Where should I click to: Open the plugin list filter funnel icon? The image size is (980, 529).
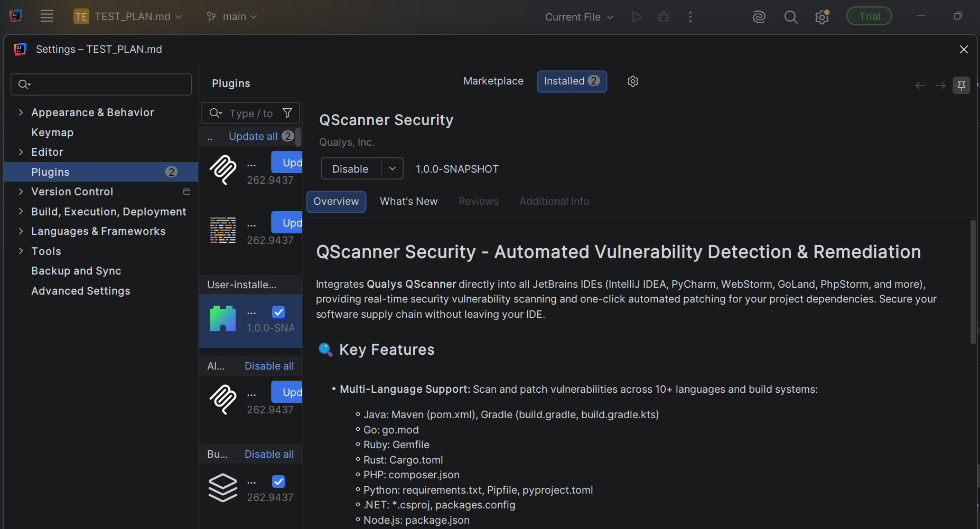[287, 113]
